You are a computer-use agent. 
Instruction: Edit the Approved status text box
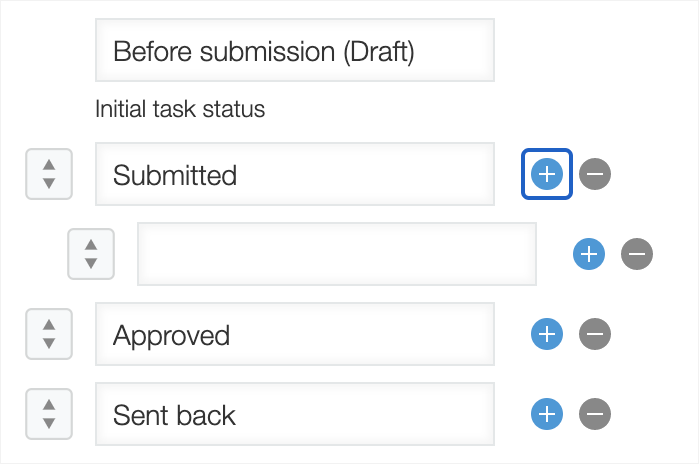point(294,334)
